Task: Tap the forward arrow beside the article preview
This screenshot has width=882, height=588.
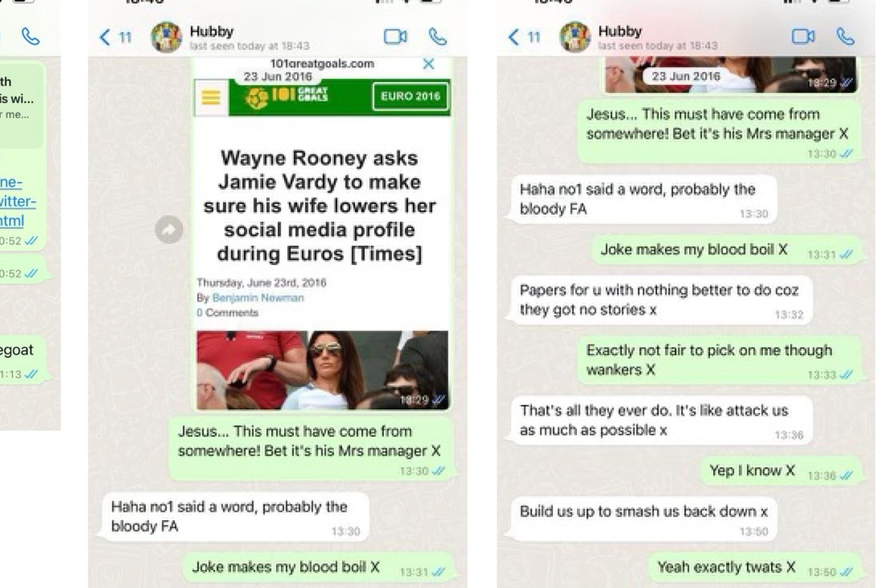Action: coord(169,230)
